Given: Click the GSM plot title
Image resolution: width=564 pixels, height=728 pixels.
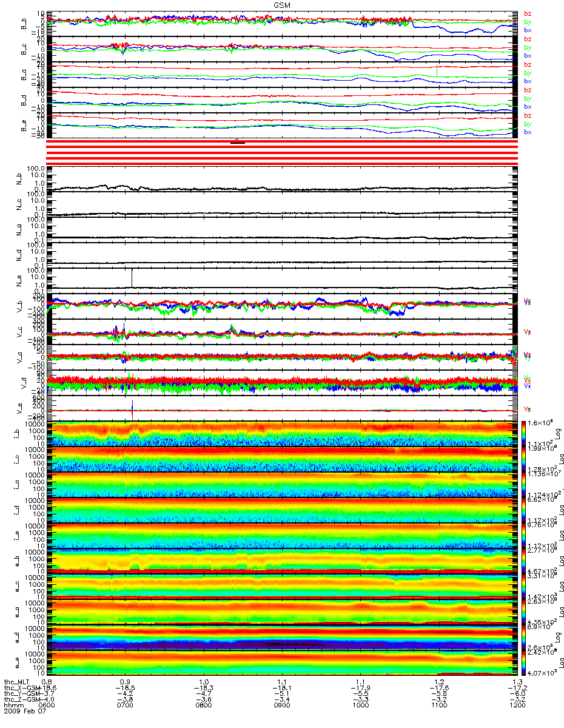Looking at the screenshot, I should point(281,4).
